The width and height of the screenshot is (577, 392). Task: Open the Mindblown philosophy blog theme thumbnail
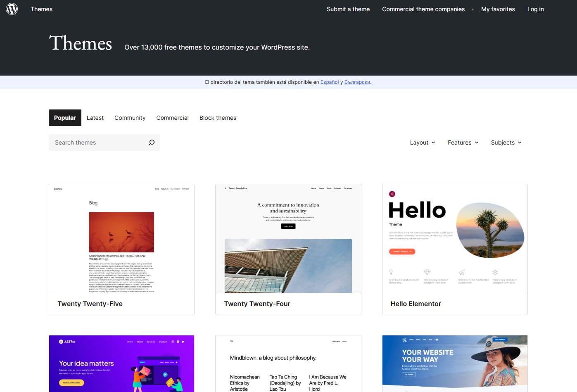[x=288, y=363]
